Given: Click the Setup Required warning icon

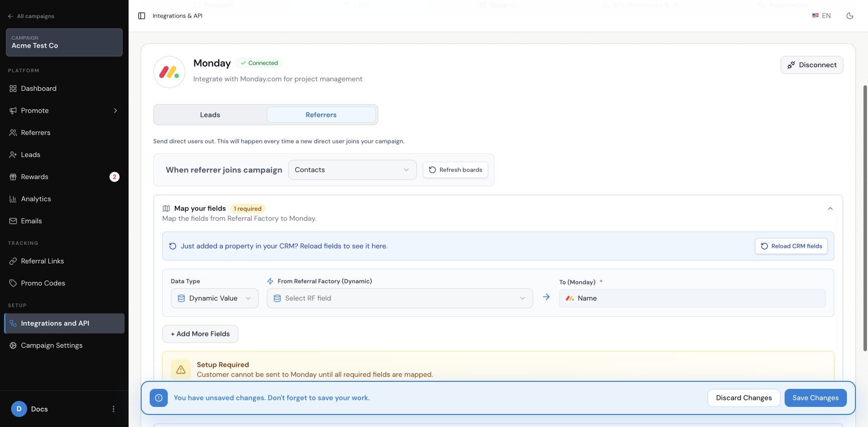Looking at the screenshot, I should click(x=181, y=369).
